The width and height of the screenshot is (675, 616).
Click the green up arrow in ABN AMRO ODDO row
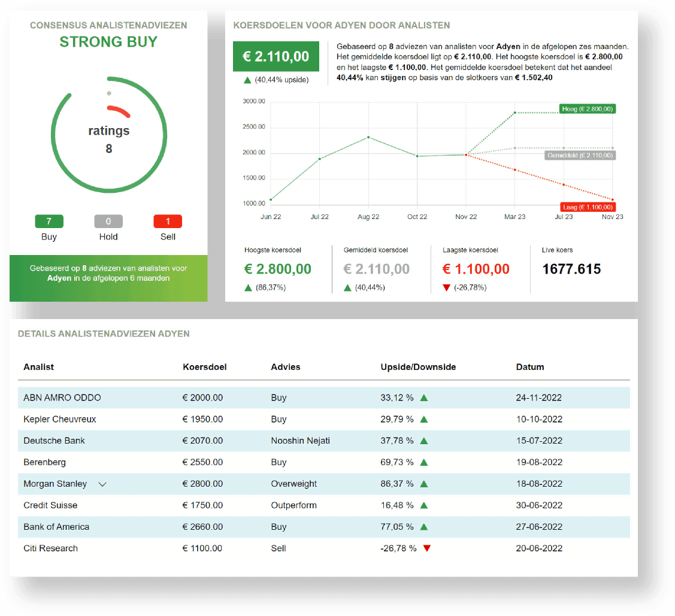point(424,398)
